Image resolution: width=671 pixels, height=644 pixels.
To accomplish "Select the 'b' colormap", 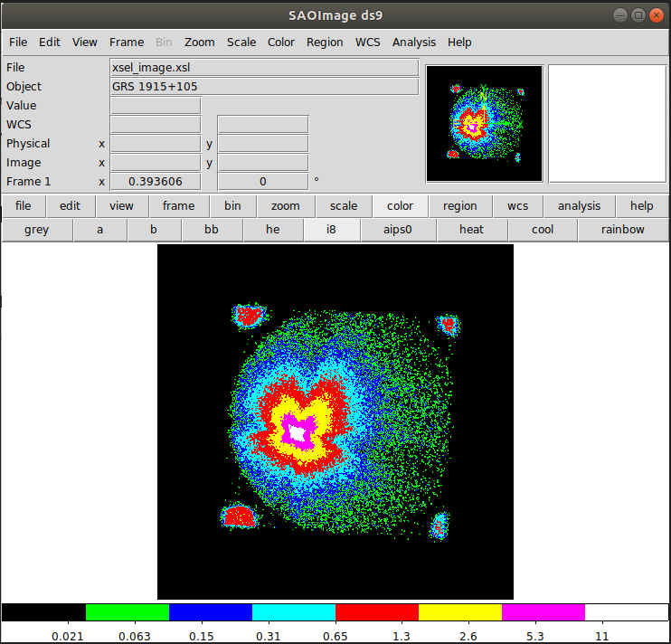I will click(x=154, y=230).
